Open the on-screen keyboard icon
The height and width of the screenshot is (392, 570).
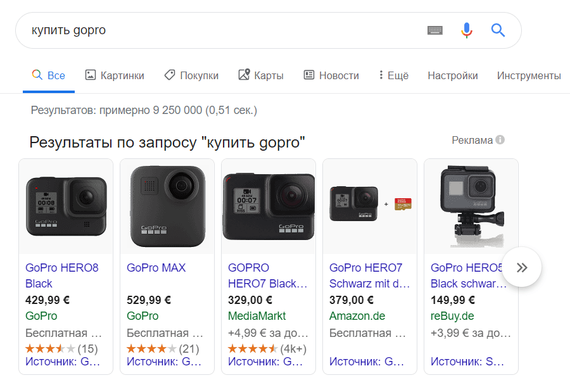[x=435, y=30]
